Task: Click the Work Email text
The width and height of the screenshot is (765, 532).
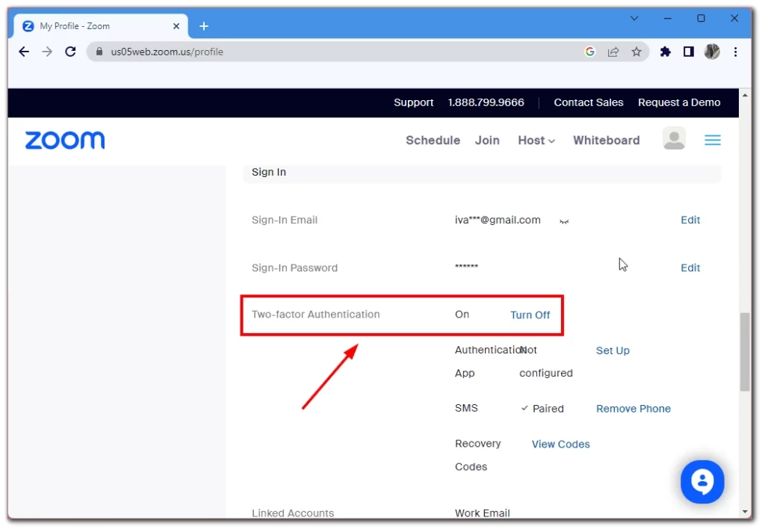Action: pyautogui.click(x=482, y=513)
